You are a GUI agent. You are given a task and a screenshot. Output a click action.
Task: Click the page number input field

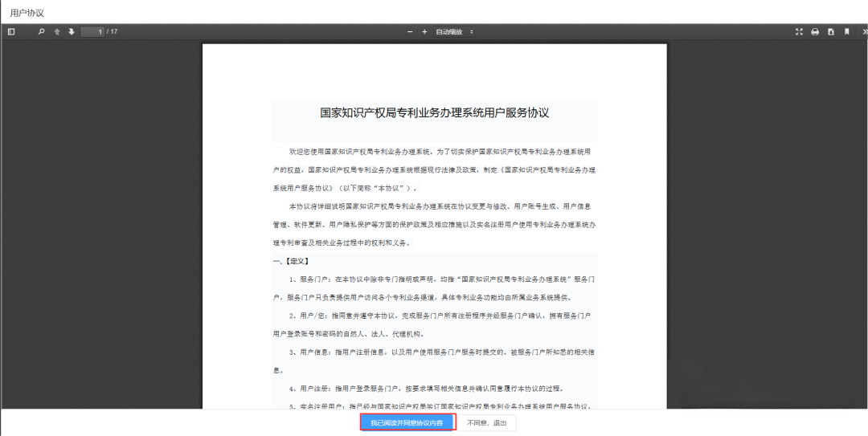[92, 31]
